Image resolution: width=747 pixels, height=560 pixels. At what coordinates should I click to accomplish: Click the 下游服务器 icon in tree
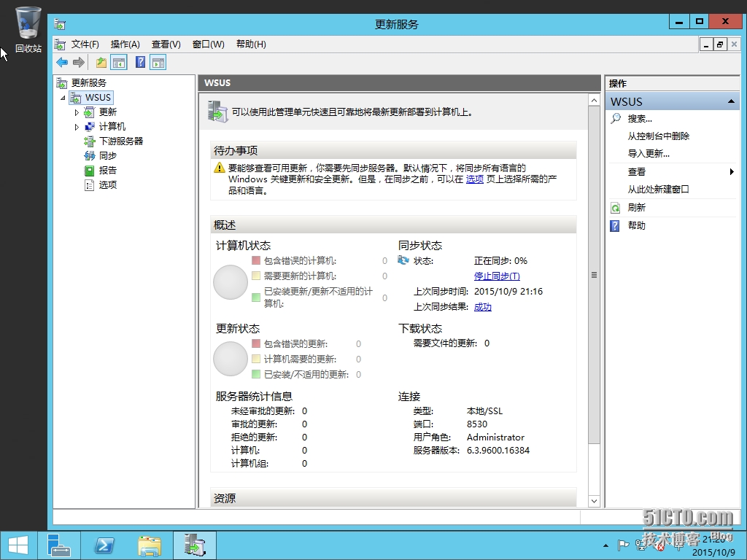tap(89, 141)
